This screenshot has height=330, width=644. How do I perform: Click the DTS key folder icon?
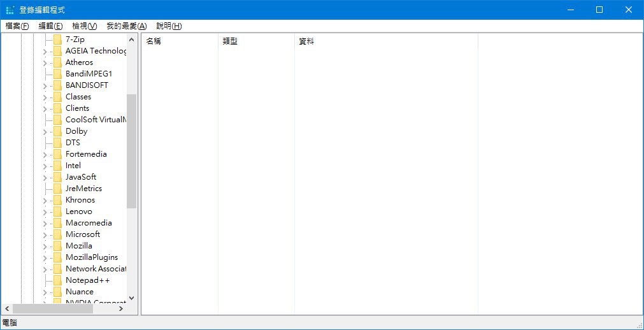point(57,143)
